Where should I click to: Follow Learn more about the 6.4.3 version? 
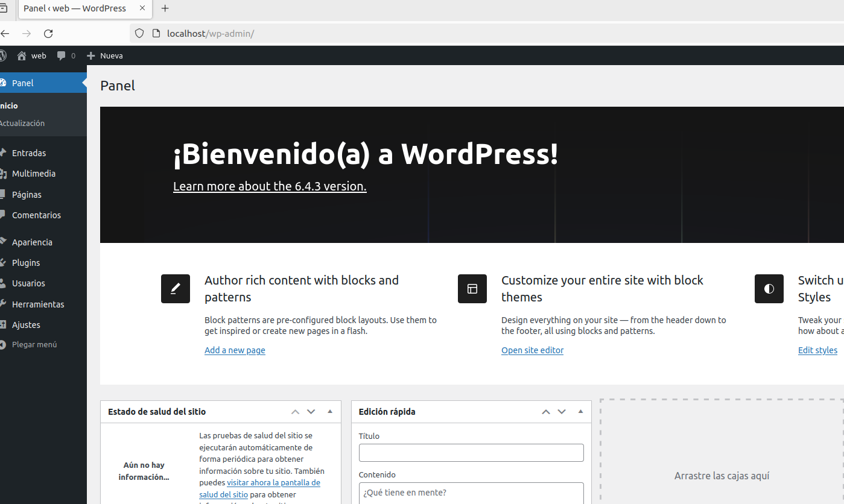[270, 186]
